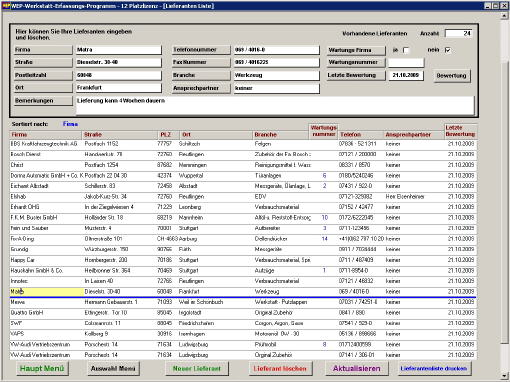Select the Happy Car row
Screen dimensions: 510x382
click(243, 260)
